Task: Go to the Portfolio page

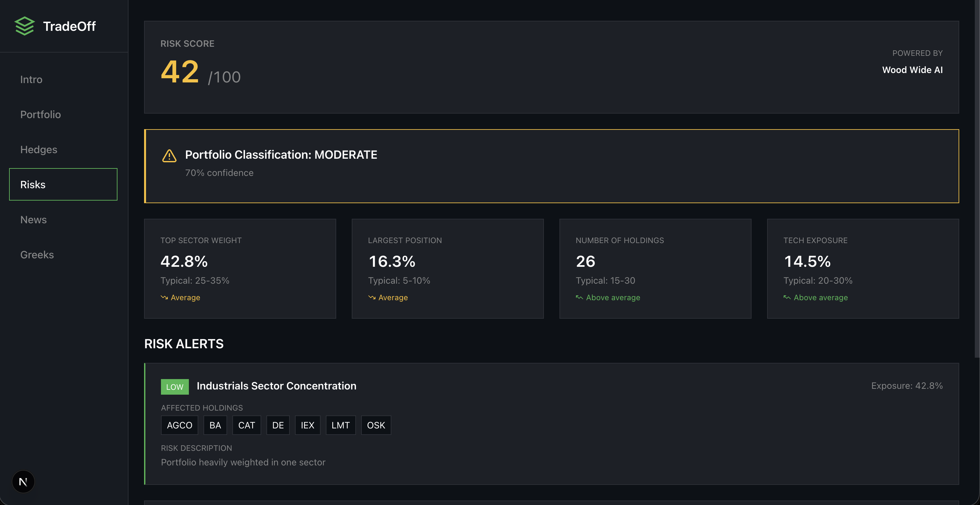Action: click(x=40, y=115)
